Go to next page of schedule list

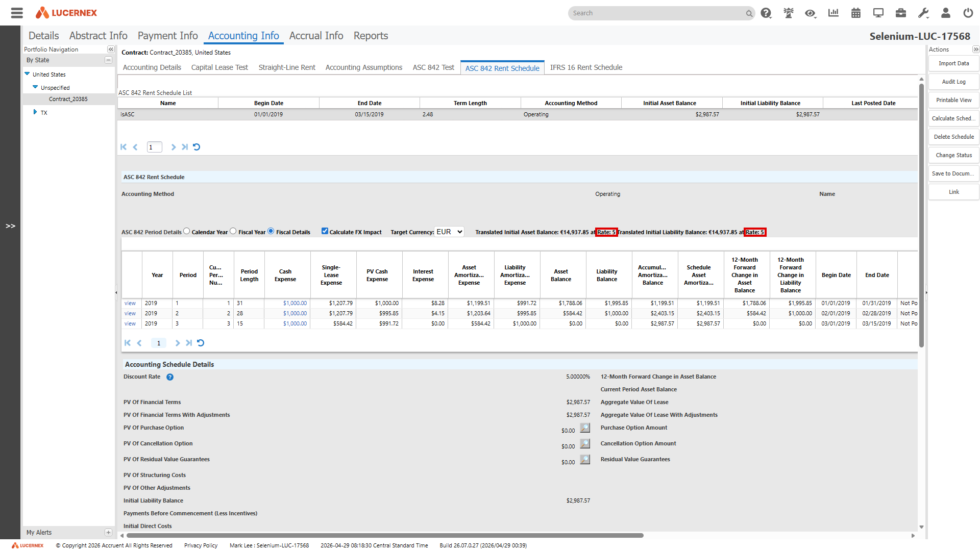174,147
